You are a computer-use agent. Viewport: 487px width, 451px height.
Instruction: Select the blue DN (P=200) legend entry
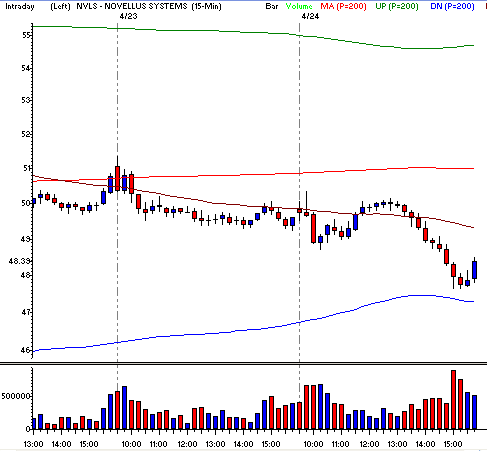coord(452,6)
